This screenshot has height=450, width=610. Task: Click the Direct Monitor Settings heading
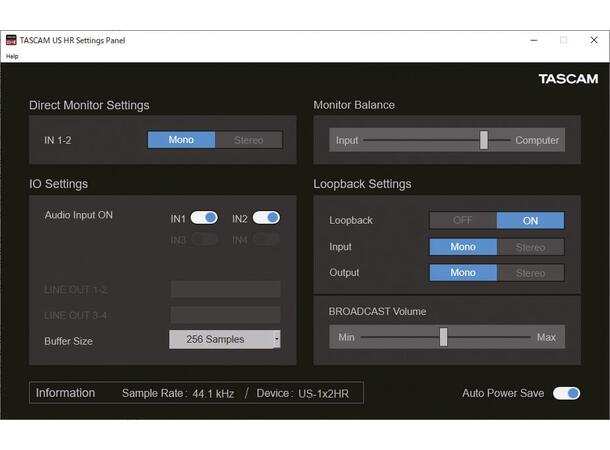coord(89,105)
